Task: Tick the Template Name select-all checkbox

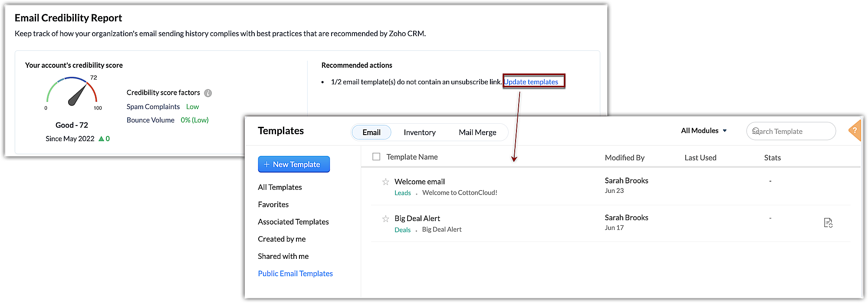Action: point(376,157)
